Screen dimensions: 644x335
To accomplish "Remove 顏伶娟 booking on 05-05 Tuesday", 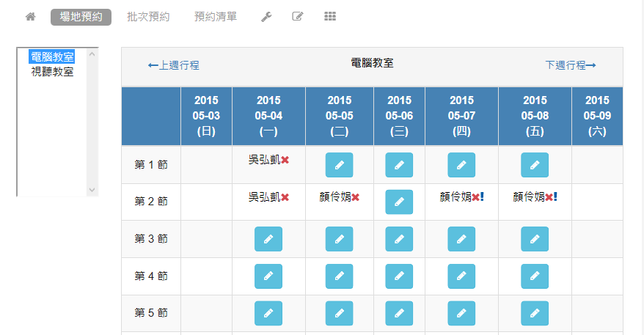I will [356, 197].
